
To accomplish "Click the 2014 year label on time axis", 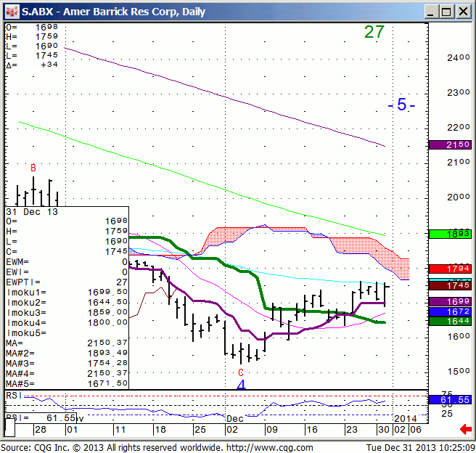I will point(406,419).
